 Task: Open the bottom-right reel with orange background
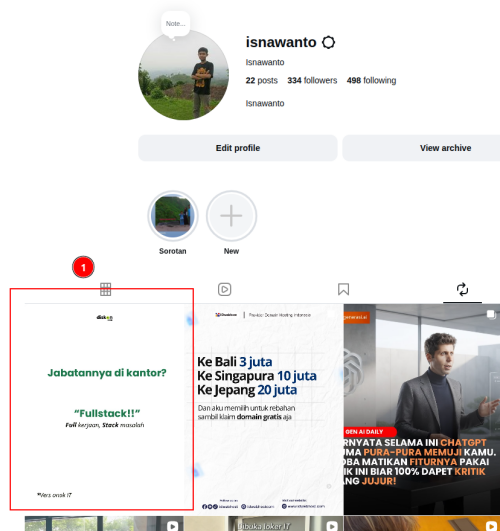pos(422,524)
